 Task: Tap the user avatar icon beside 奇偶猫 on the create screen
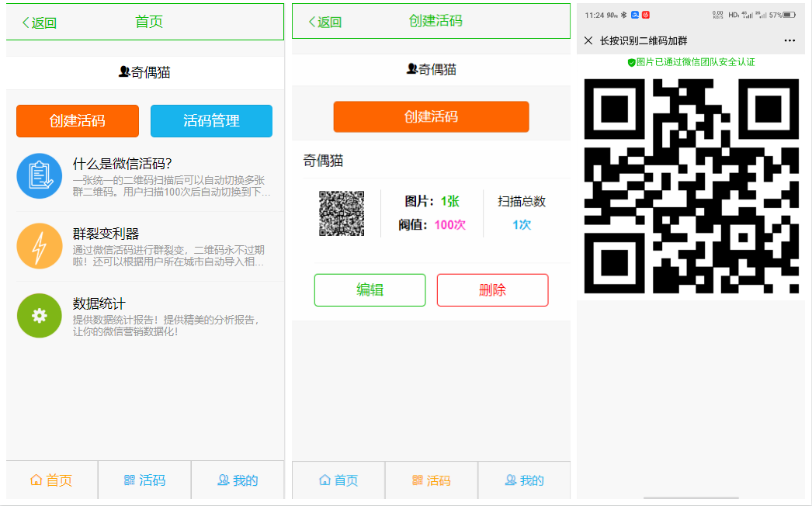[411, 68]
